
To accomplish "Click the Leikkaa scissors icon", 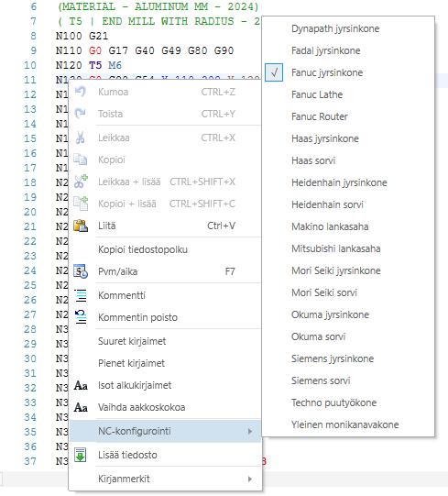I will click(x=81, y=138).
